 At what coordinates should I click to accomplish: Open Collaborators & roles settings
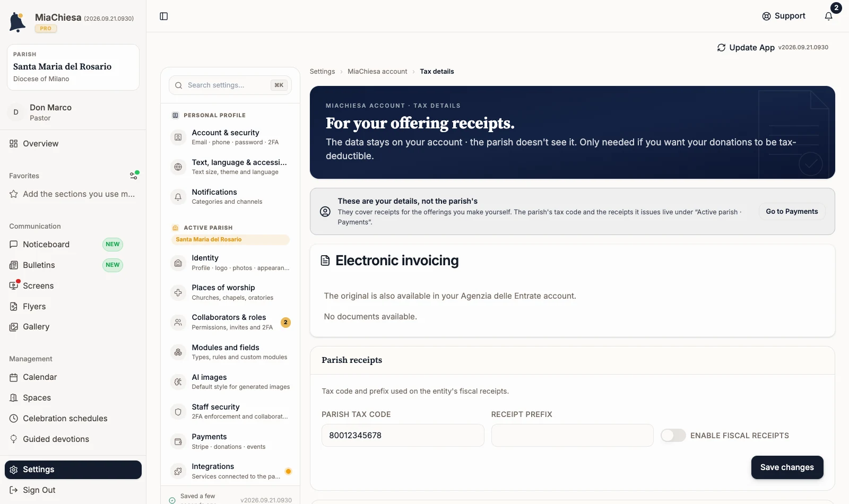pos(230,323)
